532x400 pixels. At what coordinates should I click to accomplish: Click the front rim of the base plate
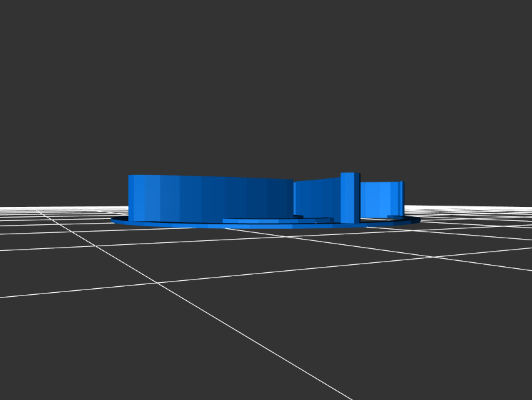point(266,226)
